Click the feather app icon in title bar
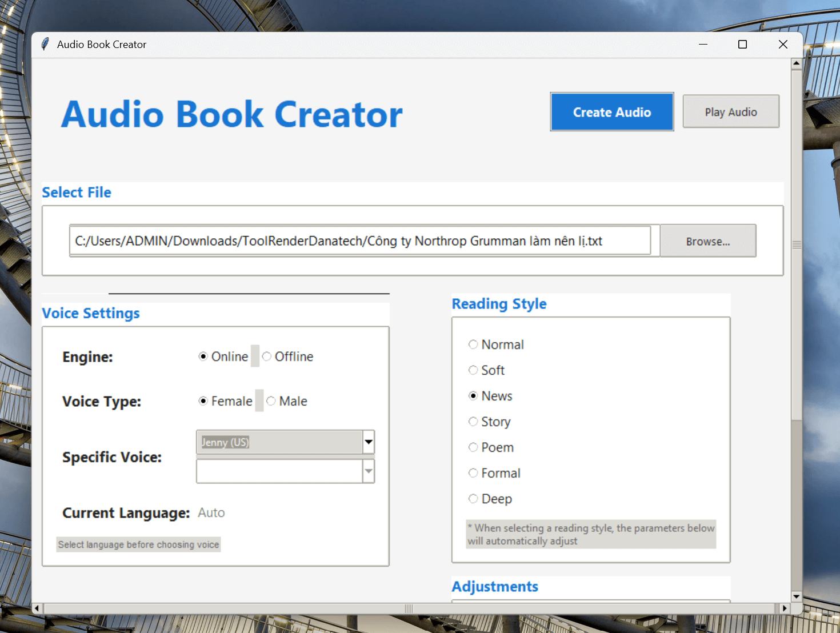Screen dimensions: 840x633 click(x=45, y=44)
